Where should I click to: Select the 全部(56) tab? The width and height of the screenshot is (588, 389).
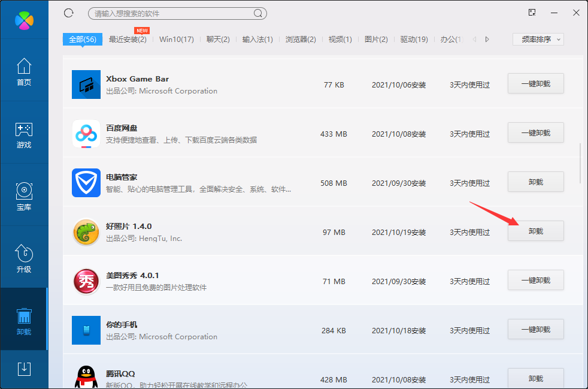83,40
